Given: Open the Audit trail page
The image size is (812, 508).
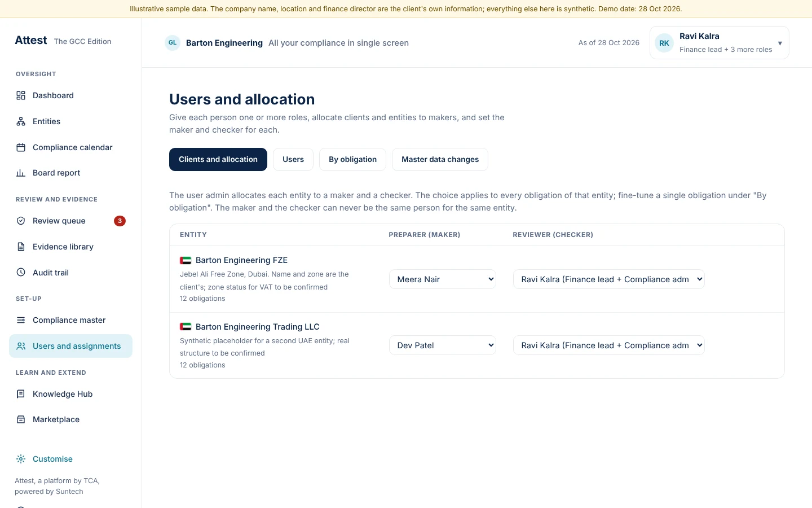Looking at the screenshot, I should click(70, 273).
